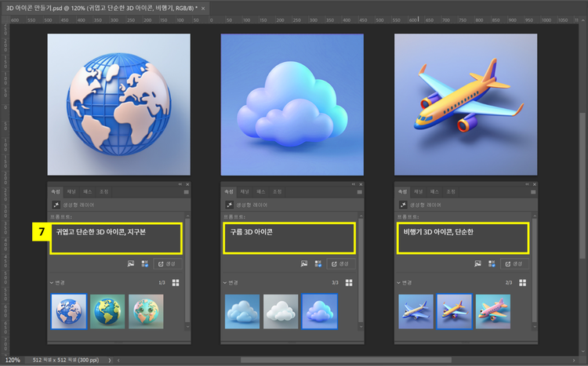588x366 pixels.
Task: Click reference image icon in globe panel
Action: 130,264
